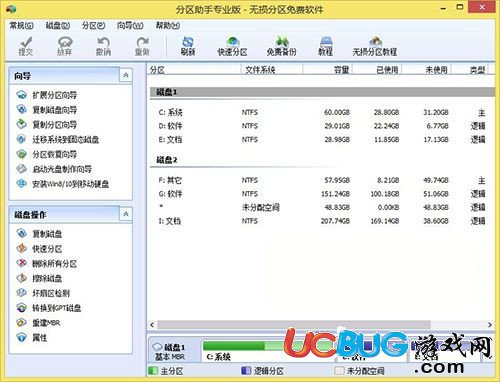Open the 分区恢复向导 wizard
Image resolution: width=500 pixels, height=382 pixels.
pyautogui.click(x=47, y=154)
